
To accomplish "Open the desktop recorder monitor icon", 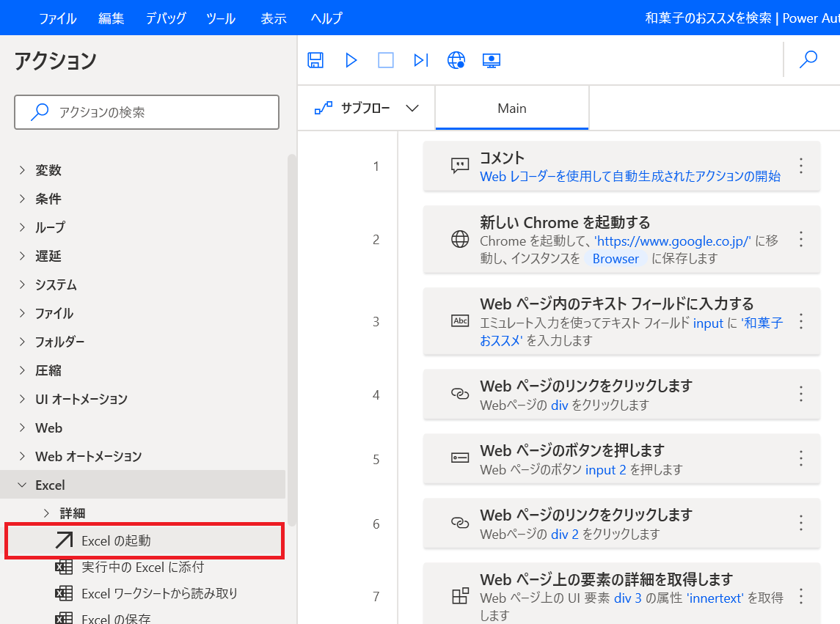I will tap(492, 60).
